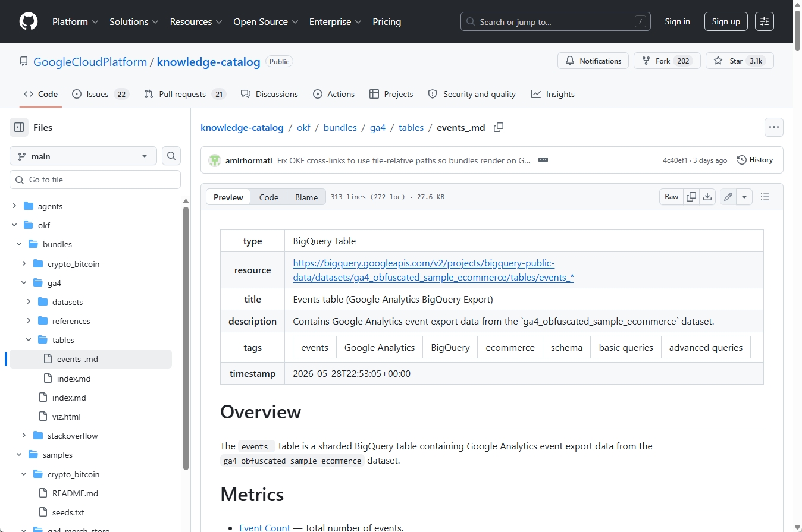
Task: Click the agents folder icon
Action: tap(29, 206)
